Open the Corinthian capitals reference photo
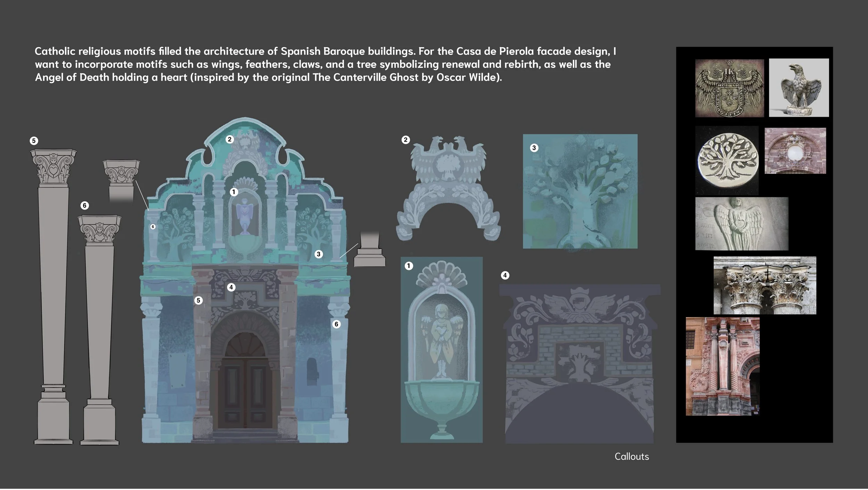Viewport: 868px width, 490px height. (765, 285)
